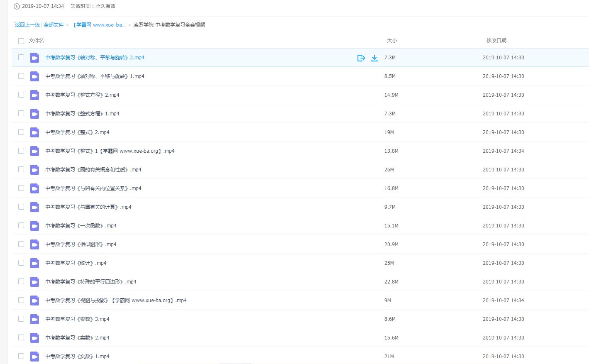Check the box for 轴对称、平移与旋转 2.mp4
589x364 pixels.
[x=21, y=57]
